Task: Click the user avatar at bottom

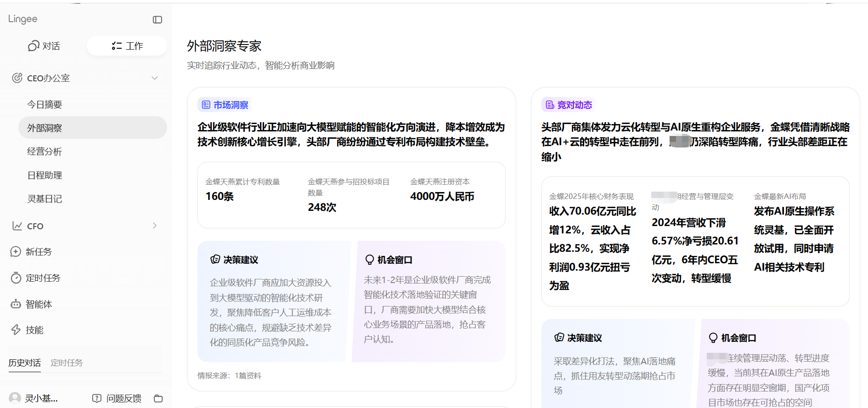Action: (15, 398)
